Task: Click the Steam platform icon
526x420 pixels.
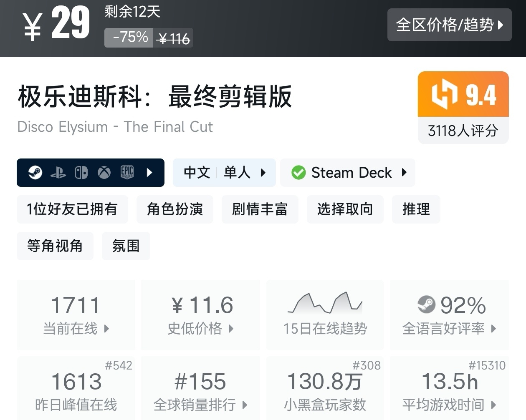Action: click(x=35, y=172)
